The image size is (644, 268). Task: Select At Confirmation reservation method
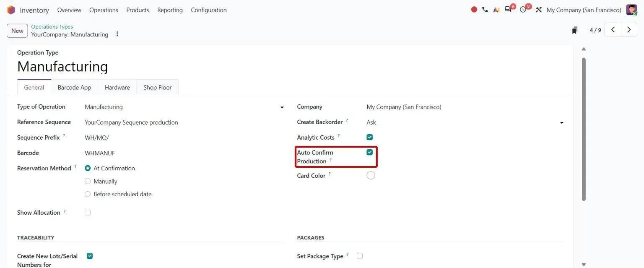(88, 168)
